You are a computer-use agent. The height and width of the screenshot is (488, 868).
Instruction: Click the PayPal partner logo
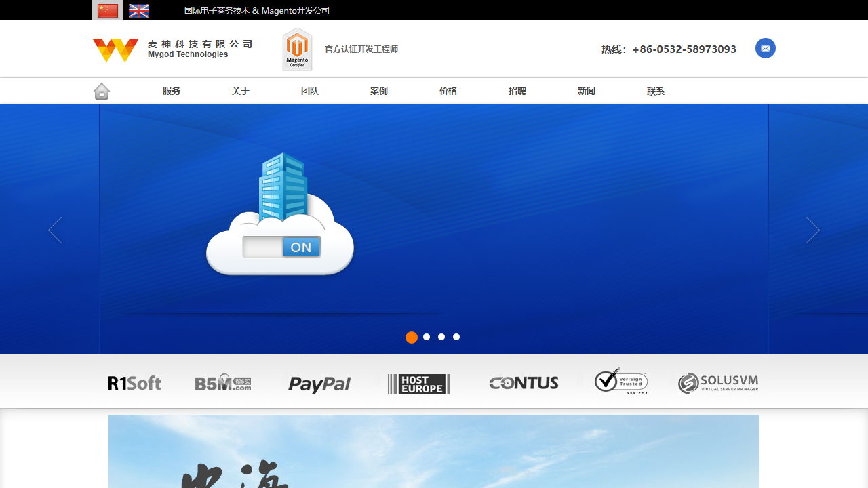coord(319,384)
